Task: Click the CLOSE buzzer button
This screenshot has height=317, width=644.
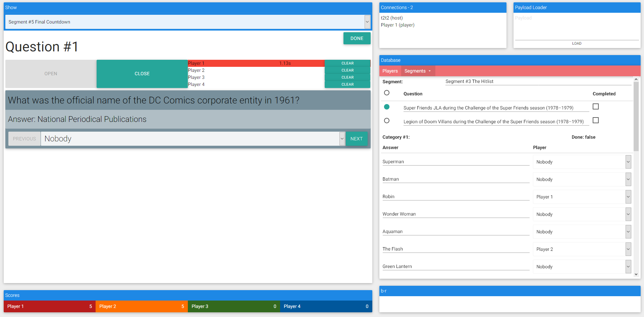Action: click(x=142, y=74)
